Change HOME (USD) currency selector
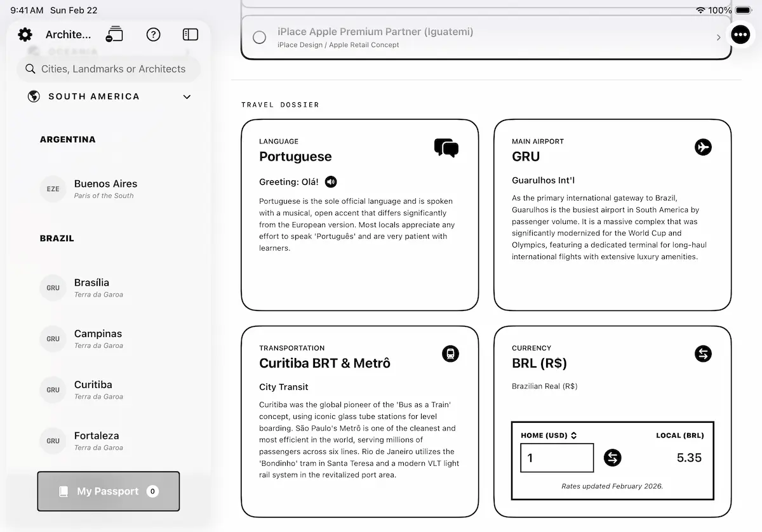 [549, 436]
